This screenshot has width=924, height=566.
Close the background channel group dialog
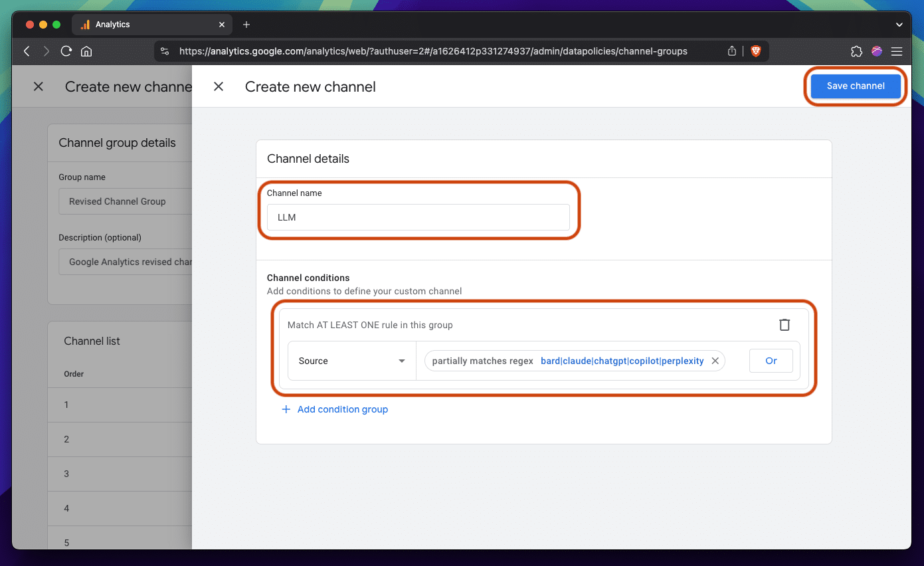(39, 86)
